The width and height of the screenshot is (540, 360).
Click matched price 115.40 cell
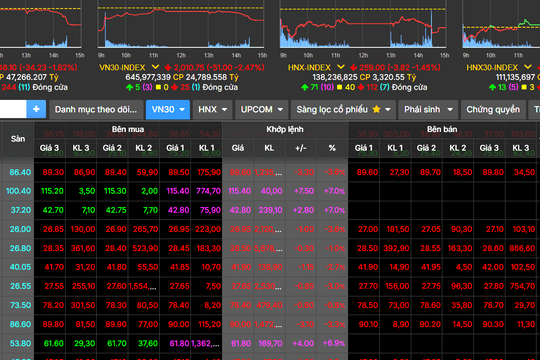(x=239, y=191)
